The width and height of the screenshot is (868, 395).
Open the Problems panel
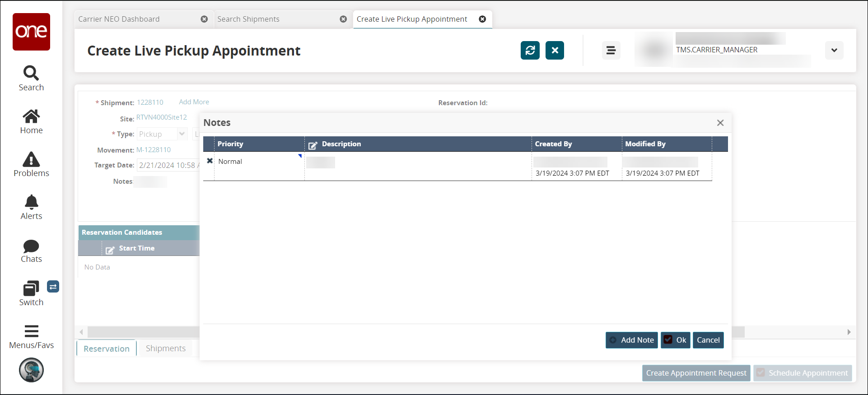[31, 164]
